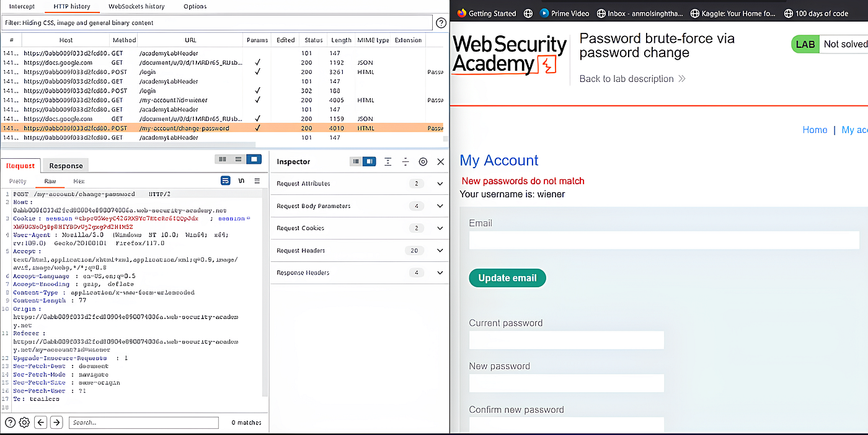Screen dimensions: 868x435
Task: Select combined tabbed layout icon
Action: point(254,159)
